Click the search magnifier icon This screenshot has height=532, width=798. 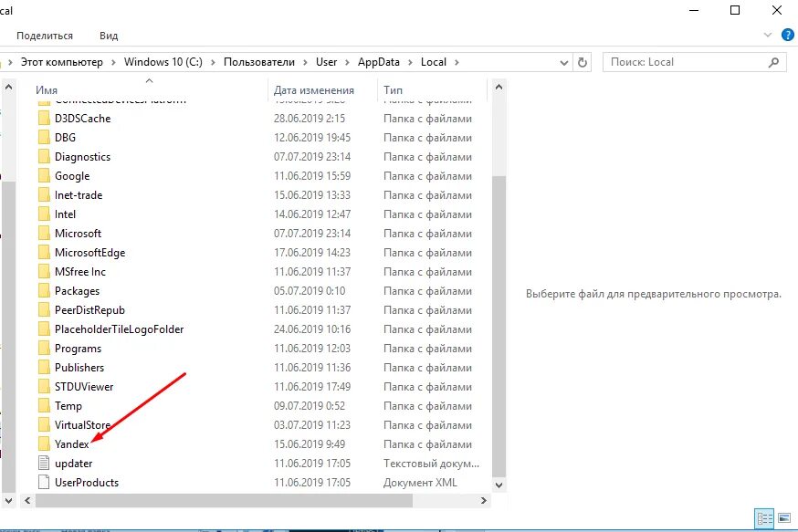[x=773, y=62]
